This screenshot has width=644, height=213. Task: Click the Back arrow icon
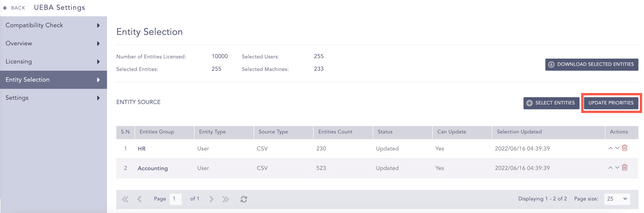(x=5, y=8)
